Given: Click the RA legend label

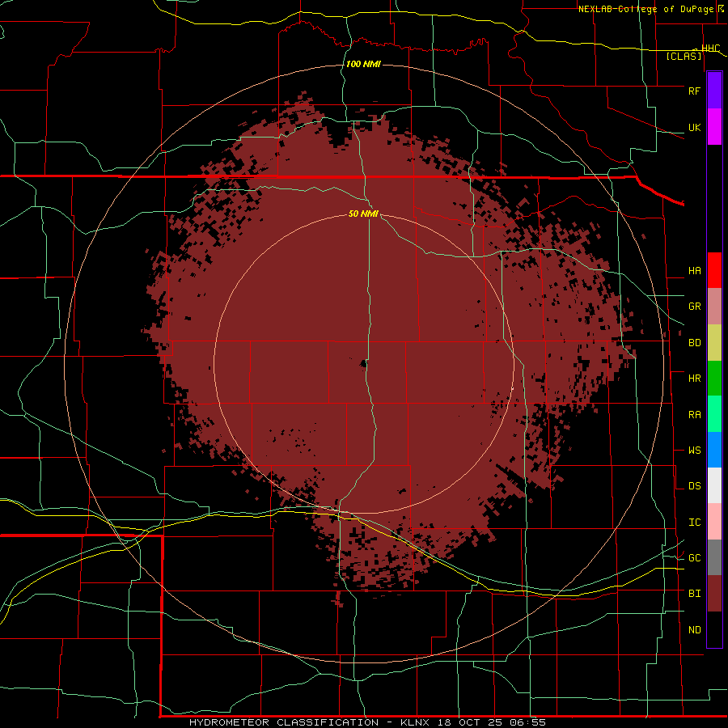Looking at the screenshot, I should [x=694, y=415].
